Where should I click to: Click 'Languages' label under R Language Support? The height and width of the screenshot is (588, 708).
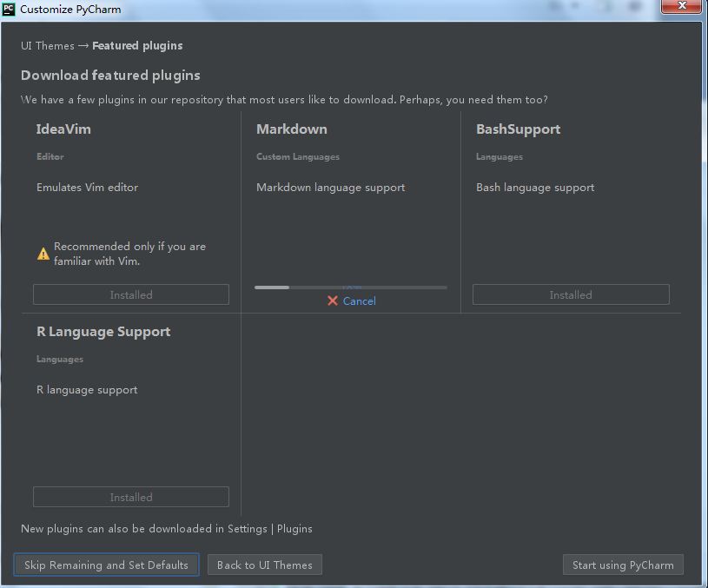(60, 359)
